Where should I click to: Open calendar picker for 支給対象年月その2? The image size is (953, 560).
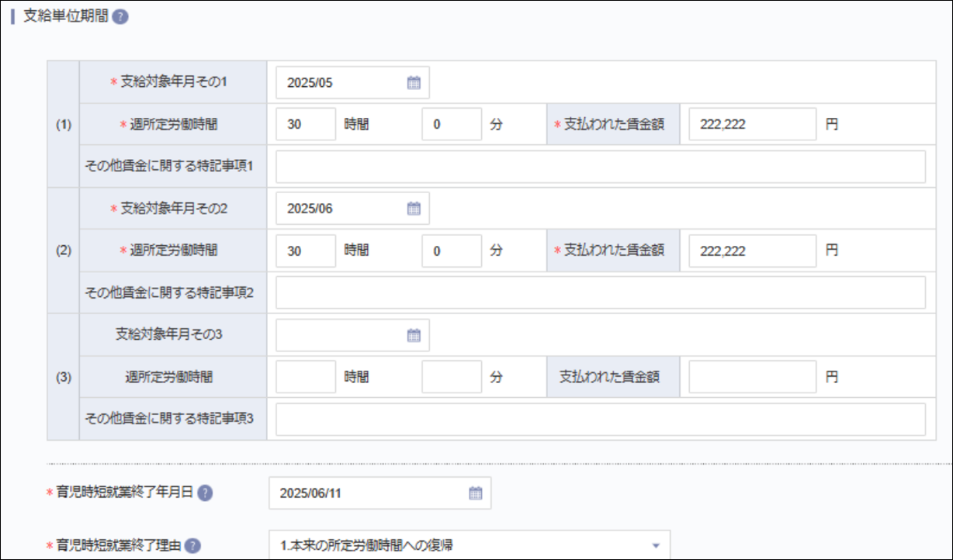[415, 208]
